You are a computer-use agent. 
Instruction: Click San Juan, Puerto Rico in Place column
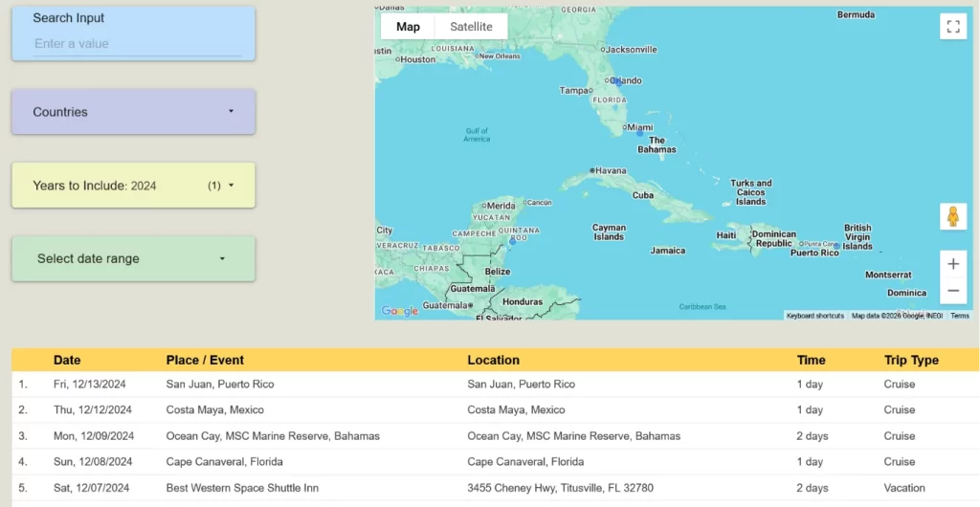[220, 384]
